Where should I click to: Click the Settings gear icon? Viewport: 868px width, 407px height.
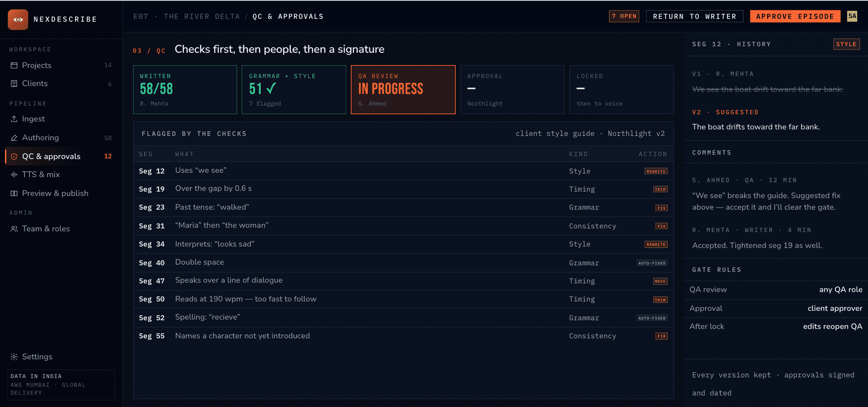pos(14,357)
